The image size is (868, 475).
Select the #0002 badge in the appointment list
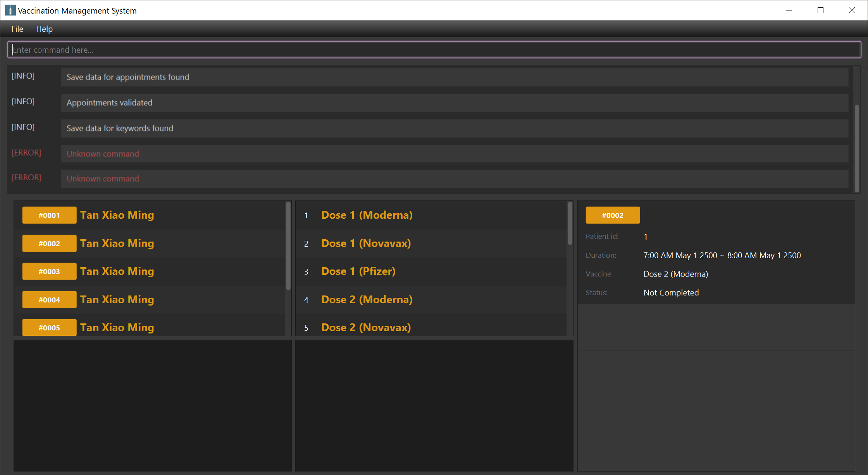[x=49, y=244]
